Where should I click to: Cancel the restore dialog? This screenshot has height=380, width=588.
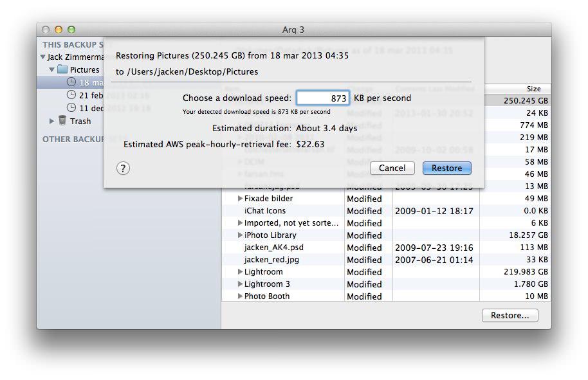point(392,168)
